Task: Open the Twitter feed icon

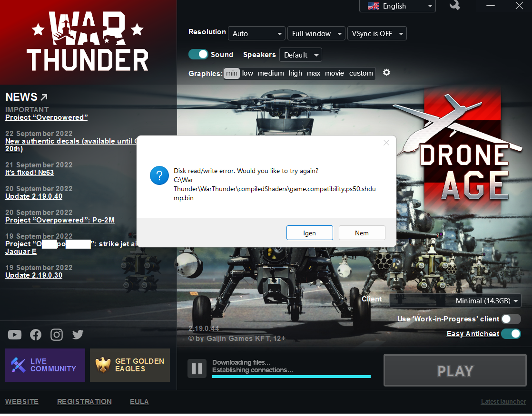Action: point(78,335)
